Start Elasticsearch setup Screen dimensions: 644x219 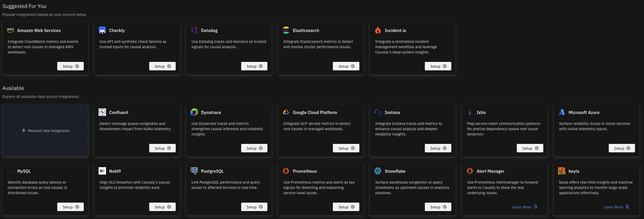346,66
